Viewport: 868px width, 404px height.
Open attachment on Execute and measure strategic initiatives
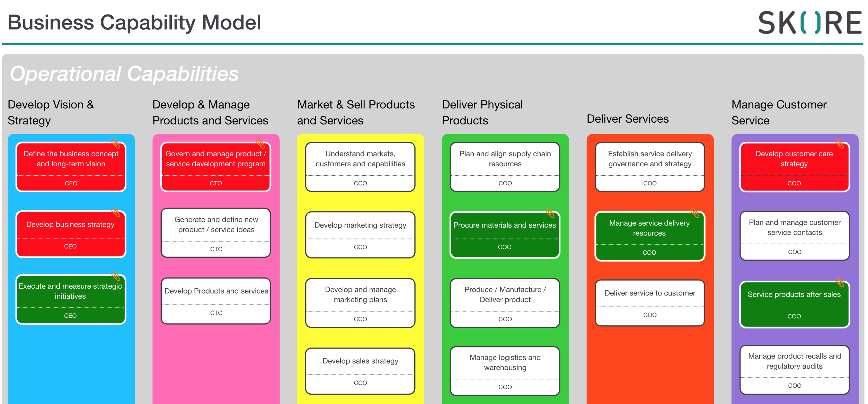click(116, 276)
